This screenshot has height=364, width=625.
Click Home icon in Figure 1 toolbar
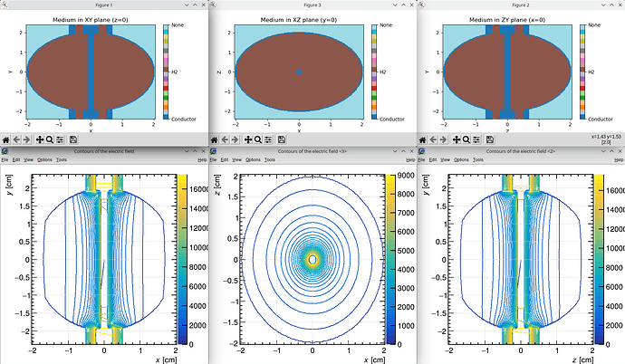(x=7, y=139)
